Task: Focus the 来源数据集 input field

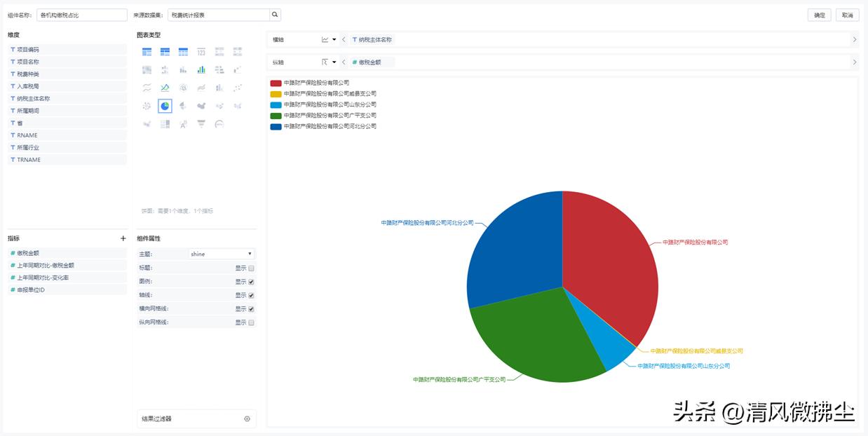Action: tap(219, 15)
